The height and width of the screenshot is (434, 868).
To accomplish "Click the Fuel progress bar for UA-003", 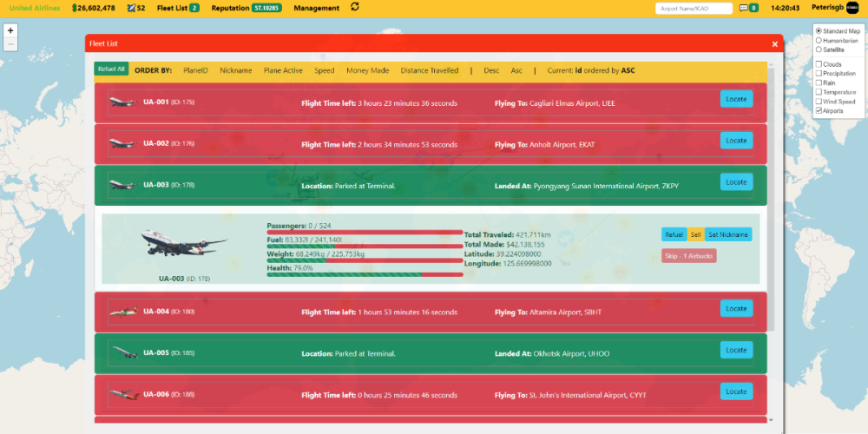I will tap(365, 246).
